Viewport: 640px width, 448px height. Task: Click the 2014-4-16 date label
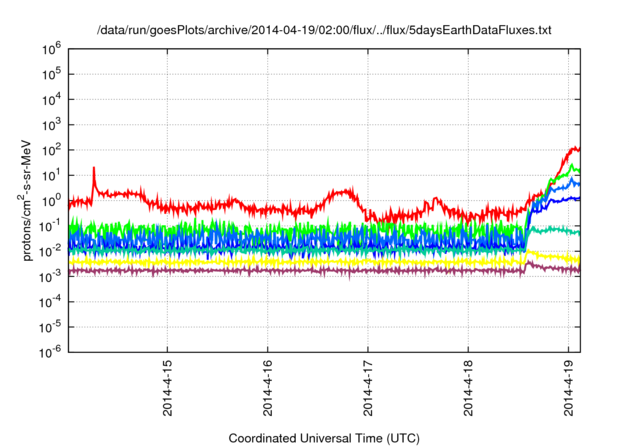point(267,388)
